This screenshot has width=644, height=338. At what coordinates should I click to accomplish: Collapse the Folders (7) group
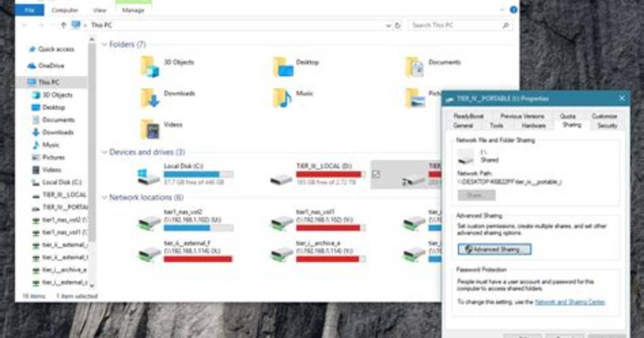pos(104,44)
